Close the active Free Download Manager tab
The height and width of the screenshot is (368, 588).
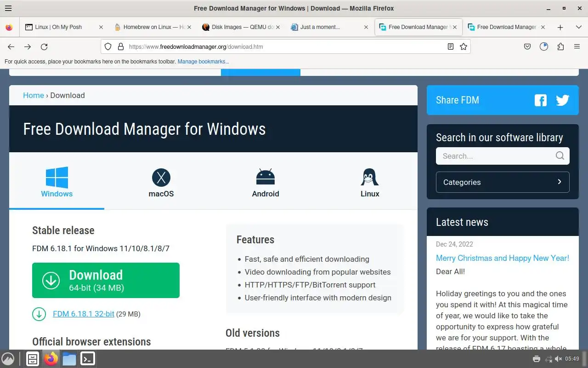click(x=455, y=27)
